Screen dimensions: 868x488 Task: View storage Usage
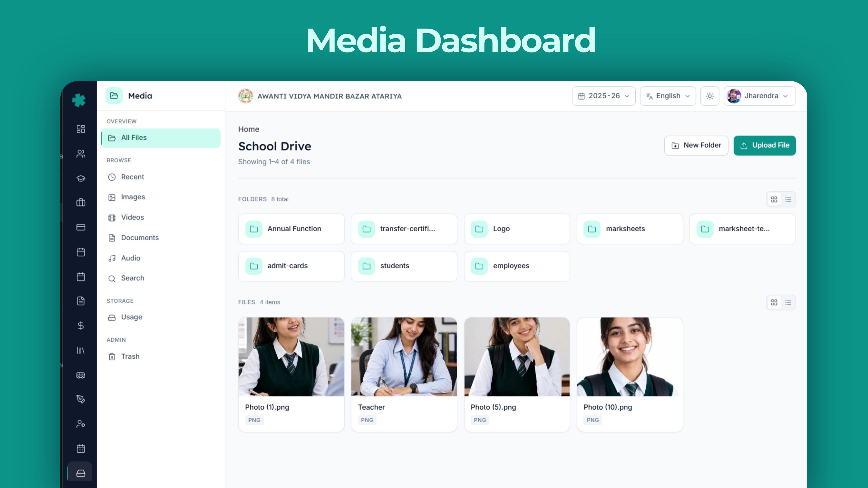161,317
